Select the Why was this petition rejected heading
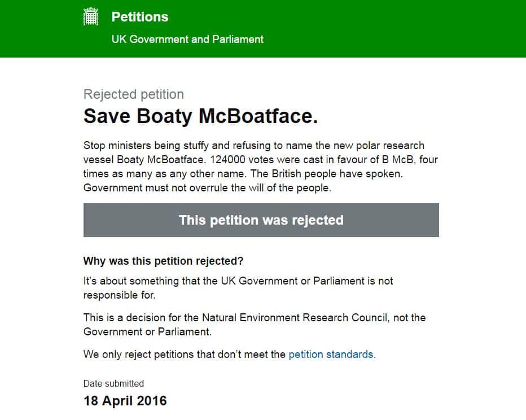This screenshot has height=420, width=526. (163, 261)
